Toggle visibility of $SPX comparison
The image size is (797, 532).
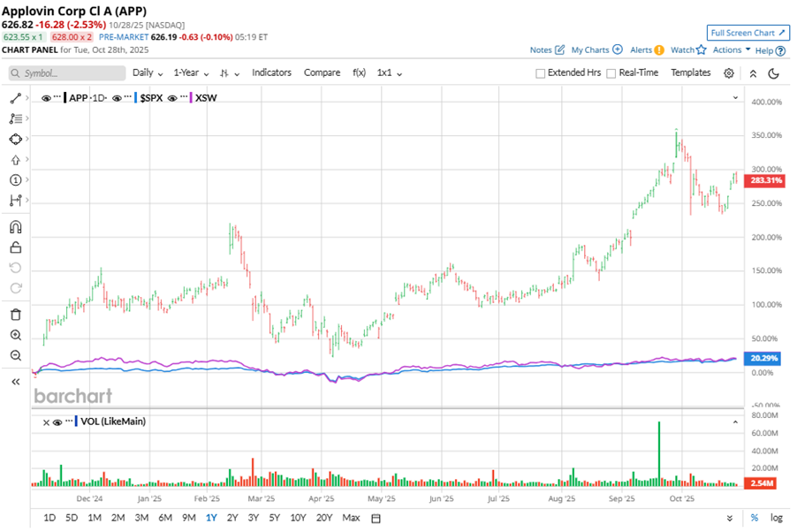(117, 98)
